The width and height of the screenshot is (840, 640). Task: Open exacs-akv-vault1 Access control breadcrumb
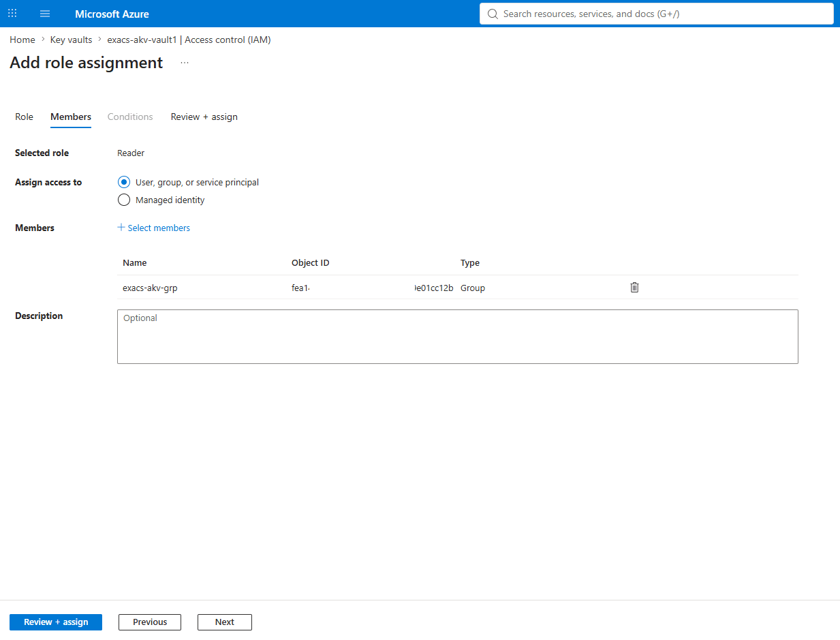click(189, 40)
